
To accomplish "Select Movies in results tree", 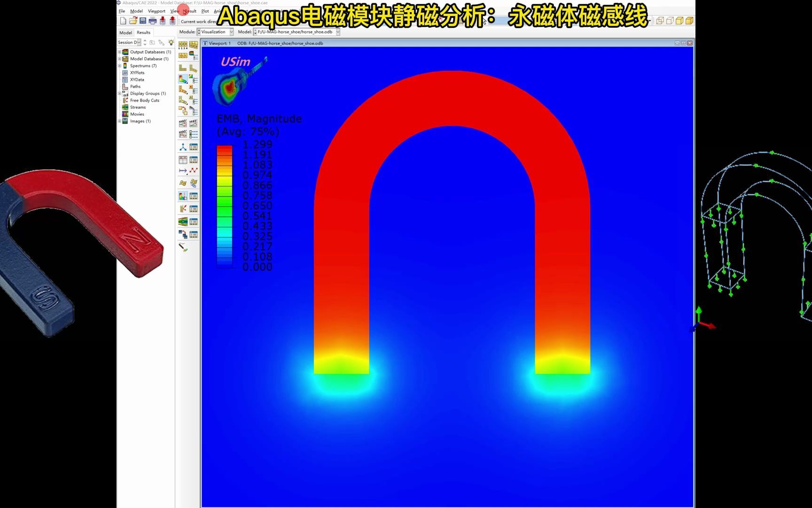I will coord(137,114).
